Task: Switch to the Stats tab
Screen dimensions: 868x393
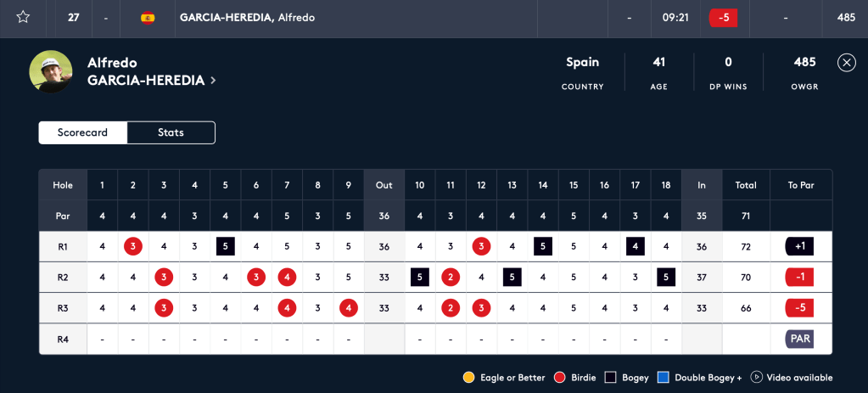Action: 171,132
